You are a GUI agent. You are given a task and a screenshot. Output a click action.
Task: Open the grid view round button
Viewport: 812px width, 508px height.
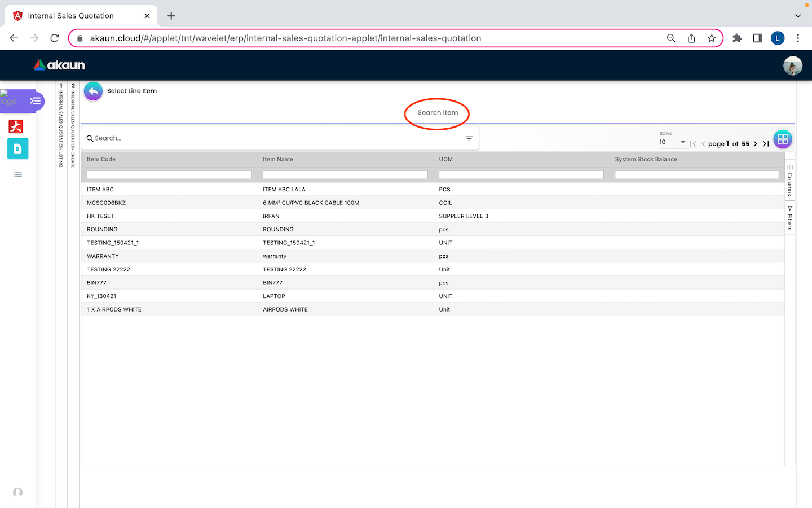point(782,139)
